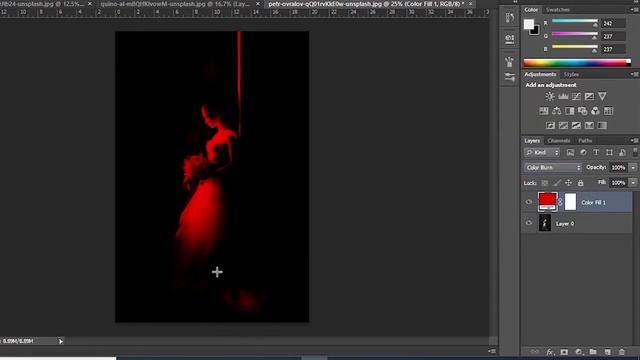Image resolution: width=640 pixels, height=360 pixels.
Task: Open the Color panel flyout menu
Action: coord(634,9)
